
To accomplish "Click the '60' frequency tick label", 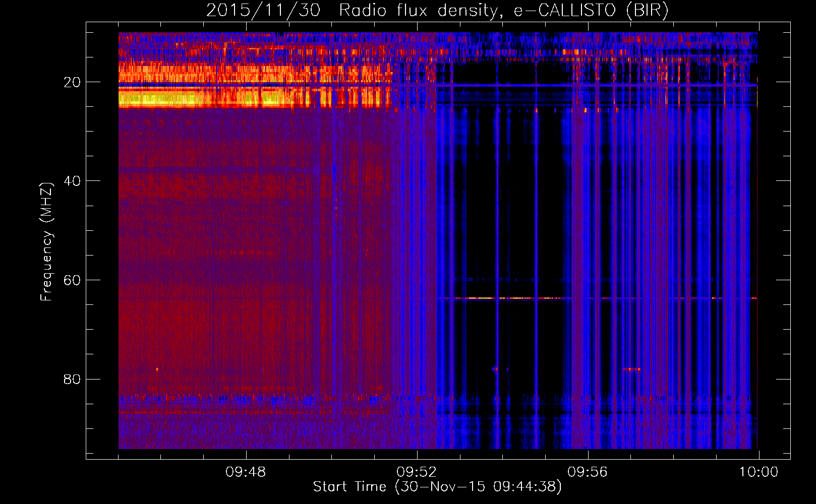I will pos(72,280).
